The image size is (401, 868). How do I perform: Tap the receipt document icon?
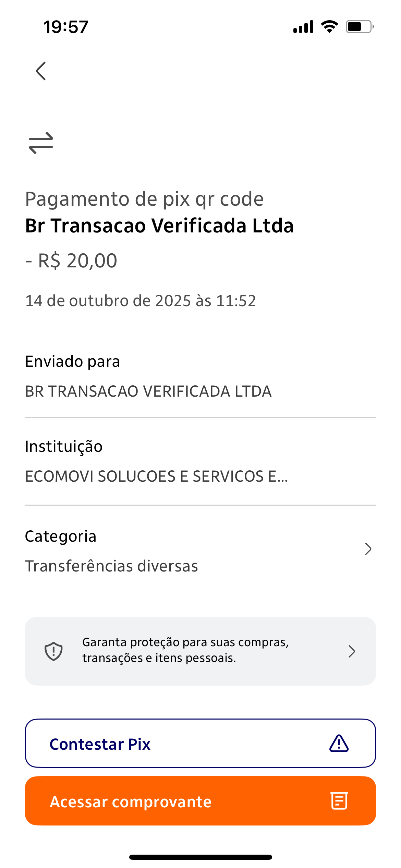click(x=339, y=801)
